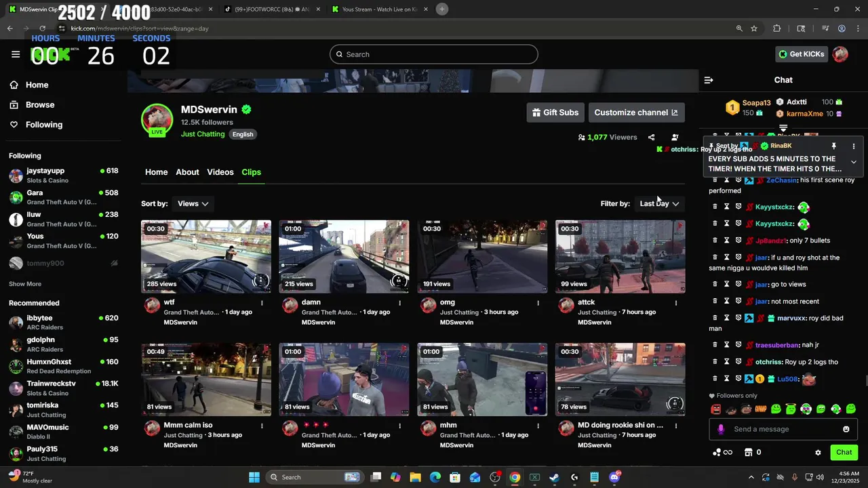Click traesuberban username in chat
This screenshot has height=488, width=868.
click(777, 346)
